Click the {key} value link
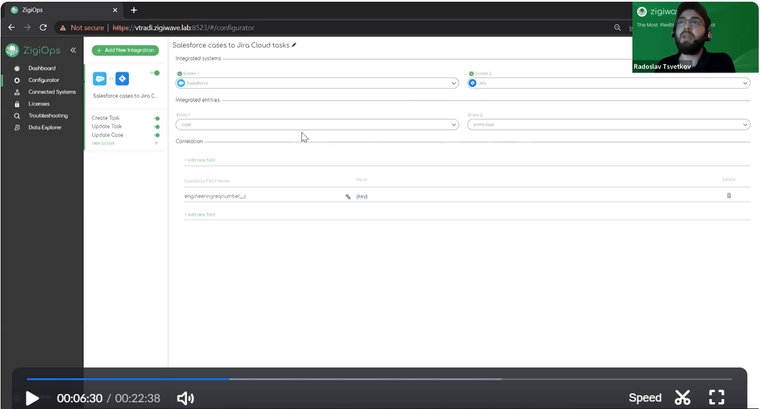The image size is (760, 409). (362, 196)
